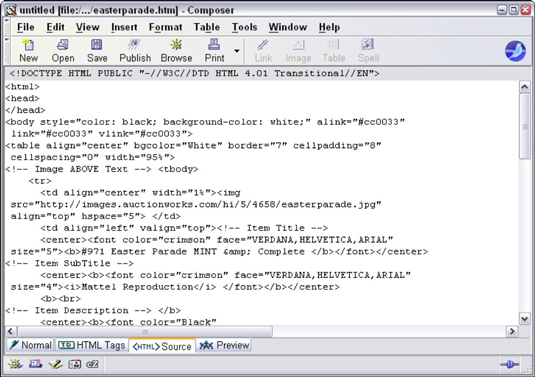Publish the page using the Publish icon

(x=135, y=51)
